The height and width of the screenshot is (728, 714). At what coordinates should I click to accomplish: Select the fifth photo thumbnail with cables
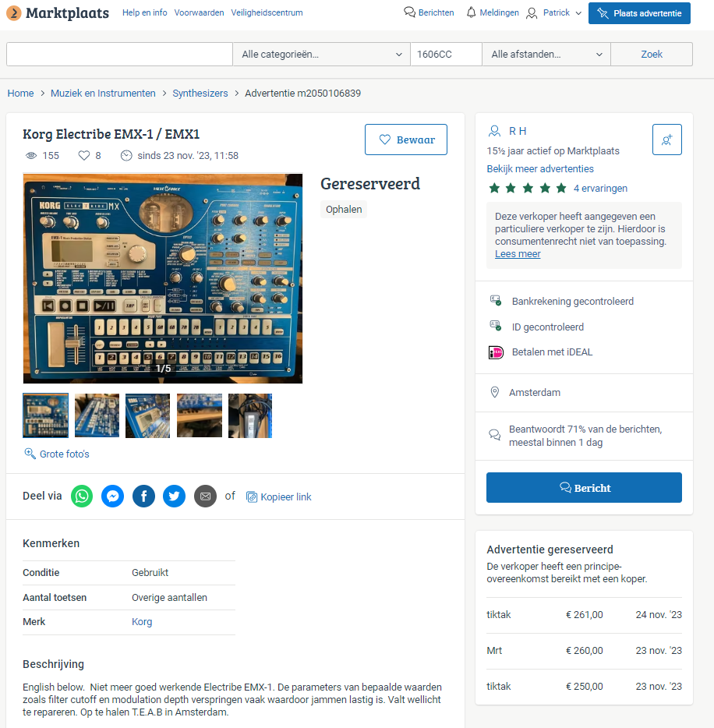click(x=250, y=415)
